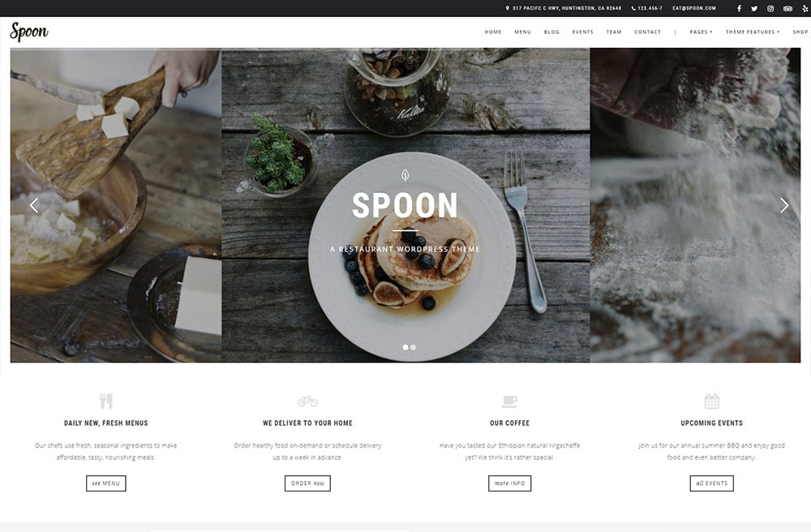Viewport: 811px width, 532px height.
Task: Click the calendar icon above Upcoming Events
Action: point(712,401)
